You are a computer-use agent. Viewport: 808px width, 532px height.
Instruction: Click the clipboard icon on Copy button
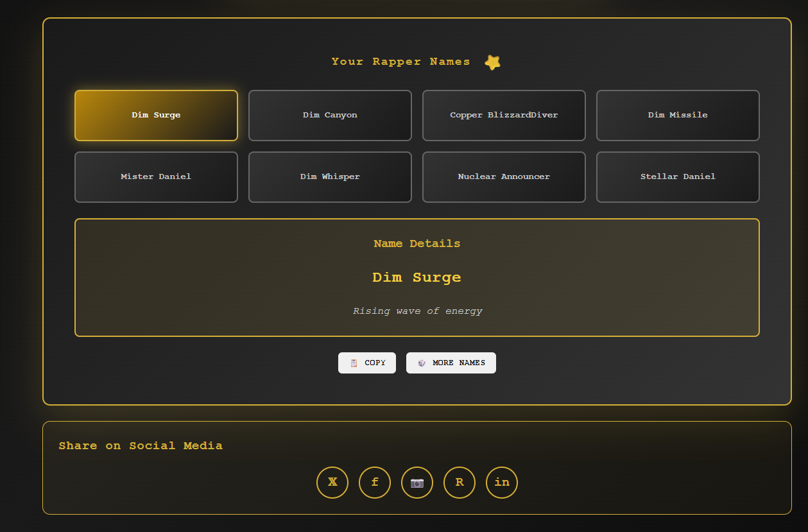[352, 363]
